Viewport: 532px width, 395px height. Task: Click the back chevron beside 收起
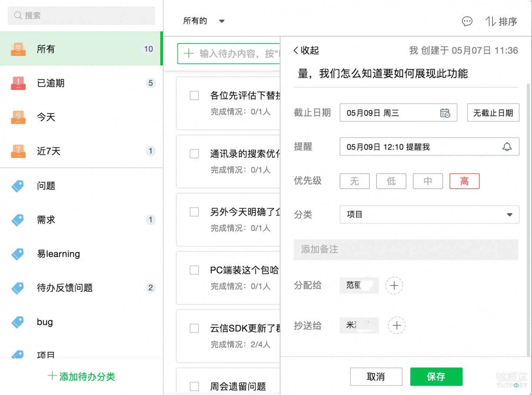coord(296,50)
